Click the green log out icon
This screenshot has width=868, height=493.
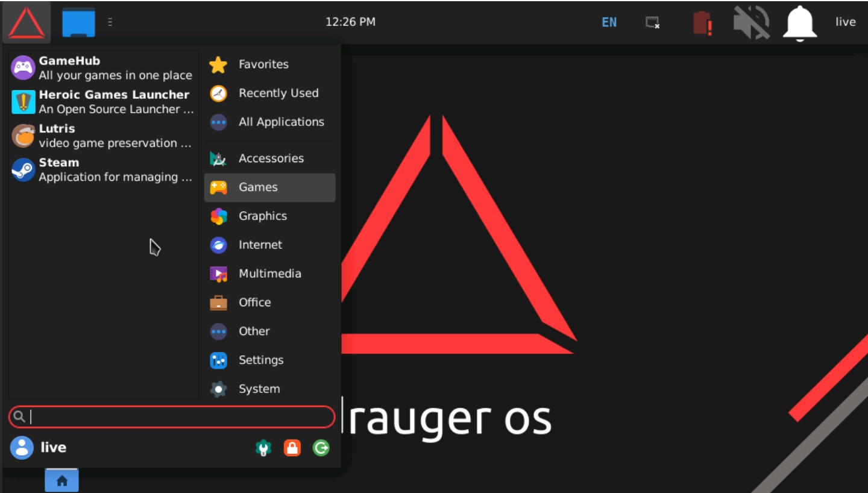[x=321, y=448]
